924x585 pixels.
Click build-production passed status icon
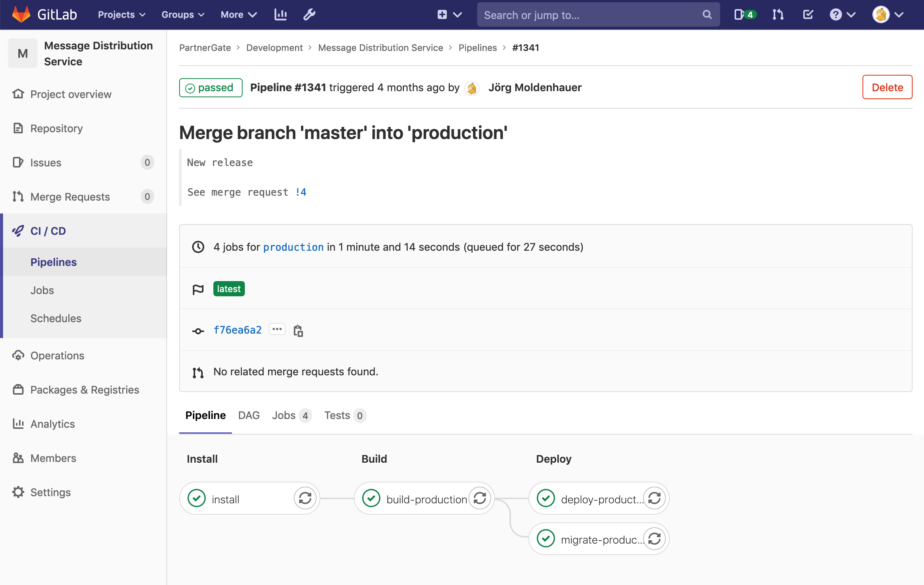371,498
